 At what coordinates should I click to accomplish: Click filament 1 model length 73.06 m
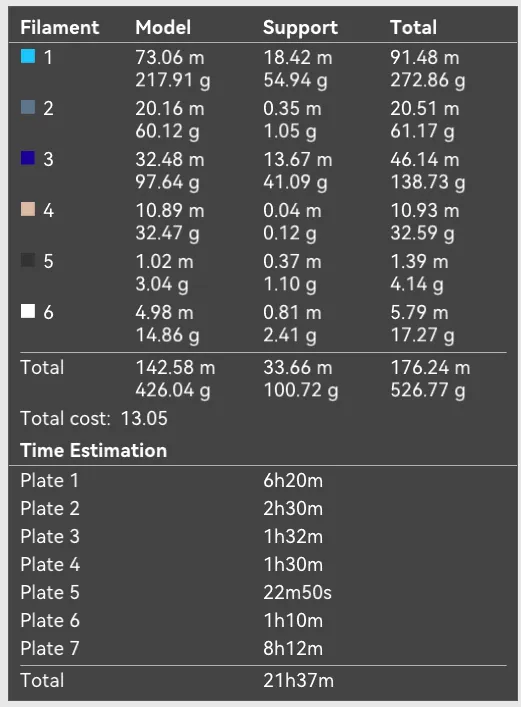click(170, 58)
